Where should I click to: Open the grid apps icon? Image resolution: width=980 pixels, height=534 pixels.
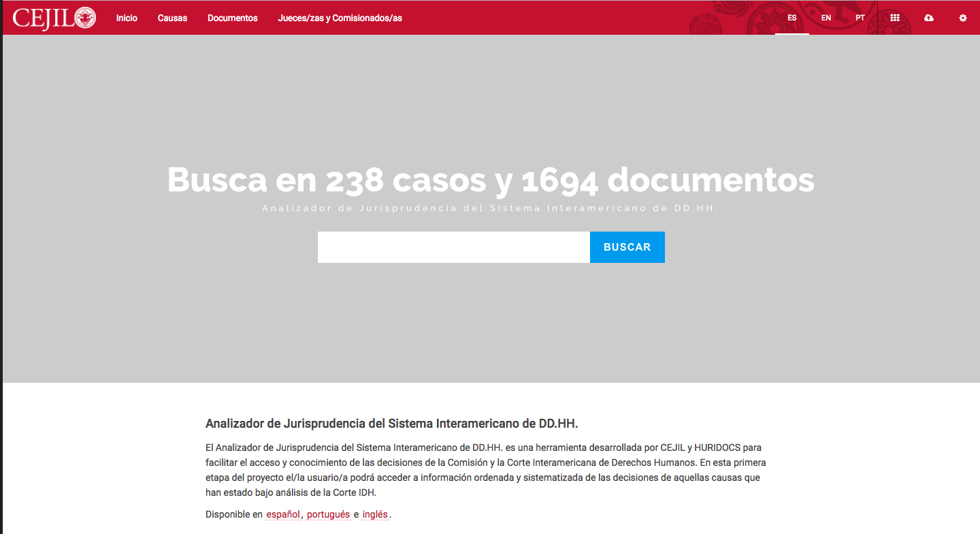coord(895,18)
